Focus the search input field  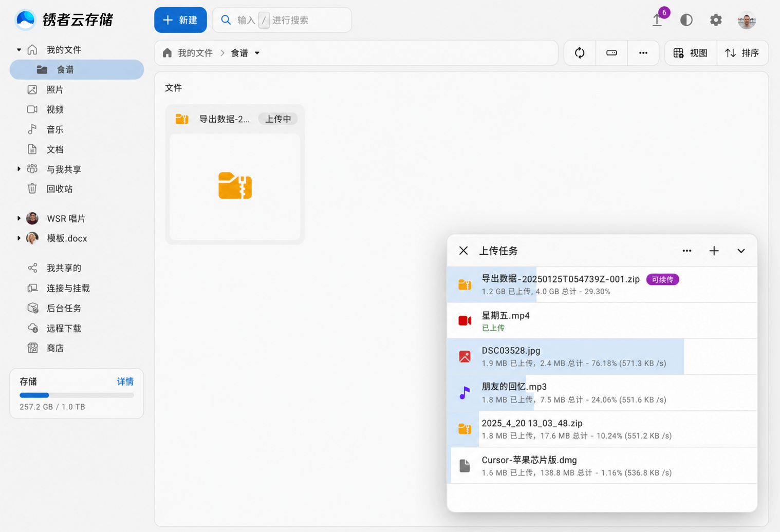click(x=282, y=20)
